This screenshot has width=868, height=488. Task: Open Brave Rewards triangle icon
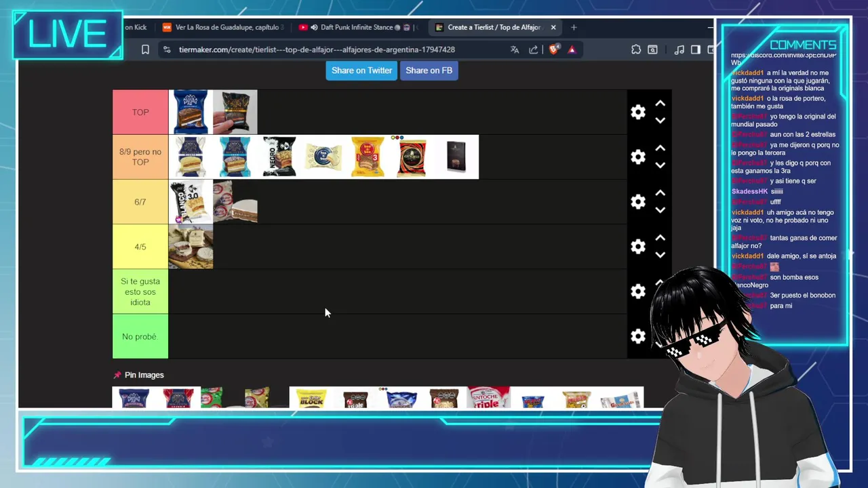point(572,49)
